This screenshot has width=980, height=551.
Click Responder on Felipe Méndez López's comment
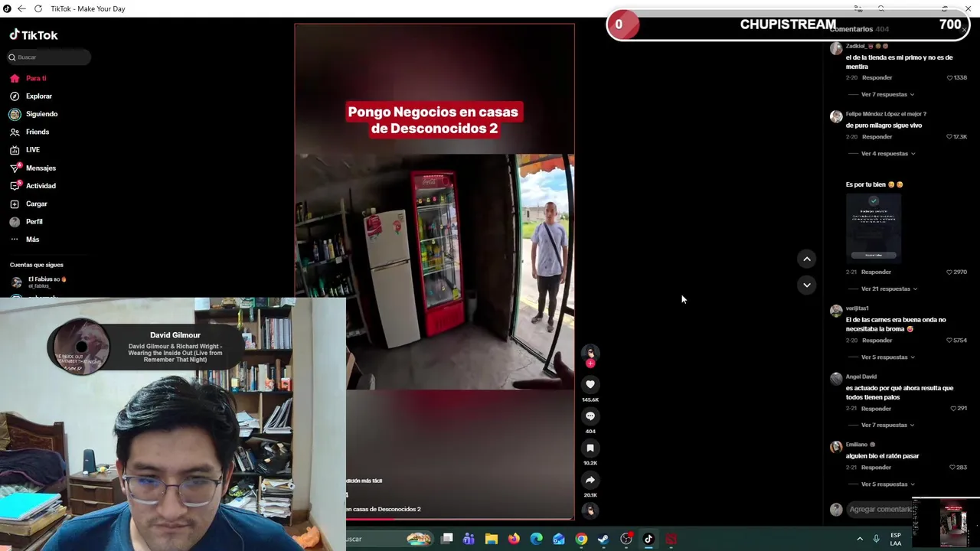tap(877, 137)
